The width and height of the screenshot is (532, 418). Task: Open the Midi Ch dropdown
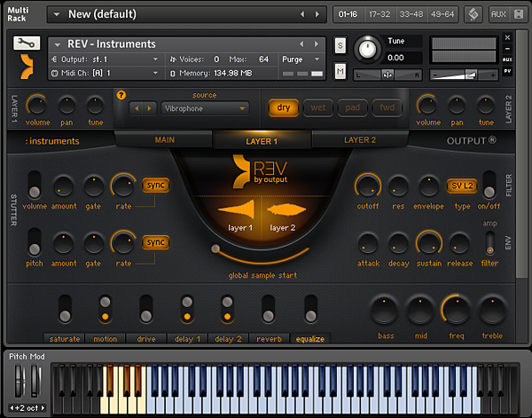coord(107,73)
